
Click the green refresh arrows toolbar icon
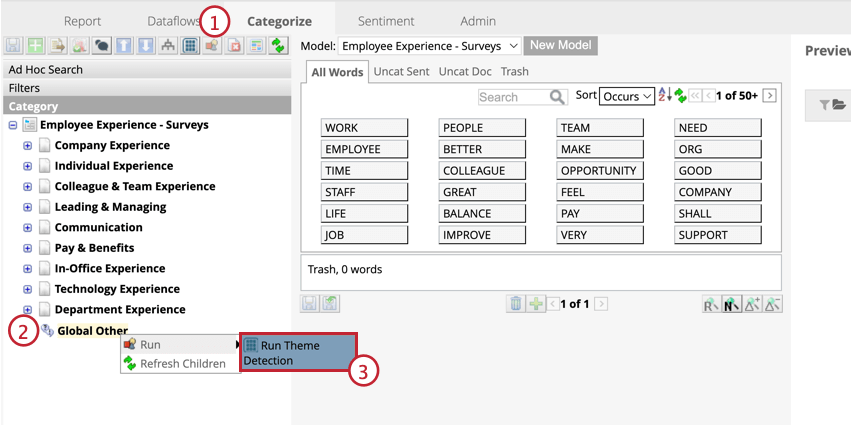(278, 46)
